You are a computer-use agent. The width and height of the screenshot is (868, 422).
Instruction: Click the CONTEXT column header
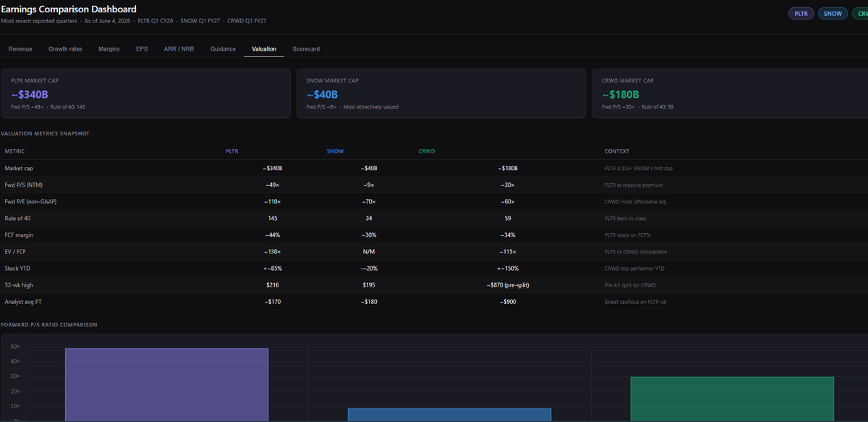(x=616, y=151)
